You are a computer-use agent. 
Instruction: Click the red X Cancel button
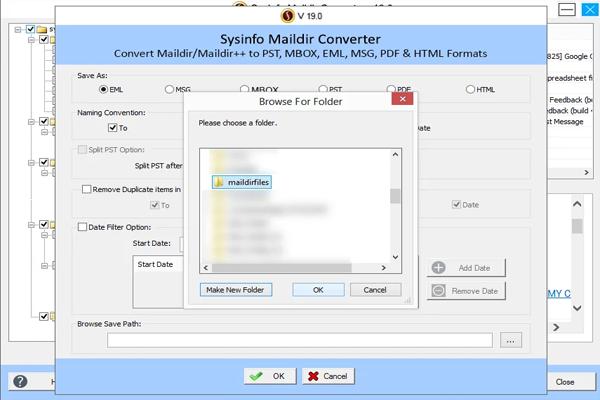pos(328,376)
